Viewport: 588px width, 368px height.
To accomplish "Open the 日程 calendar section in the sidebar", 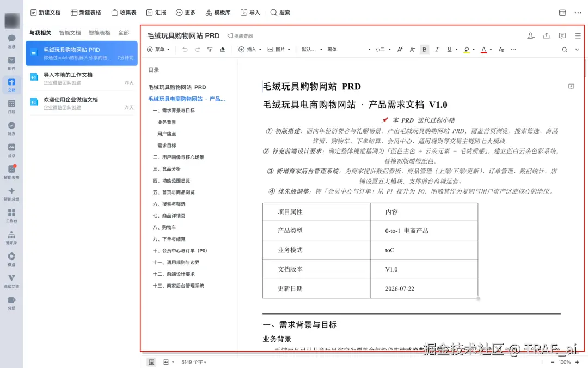I will [11, 107].
